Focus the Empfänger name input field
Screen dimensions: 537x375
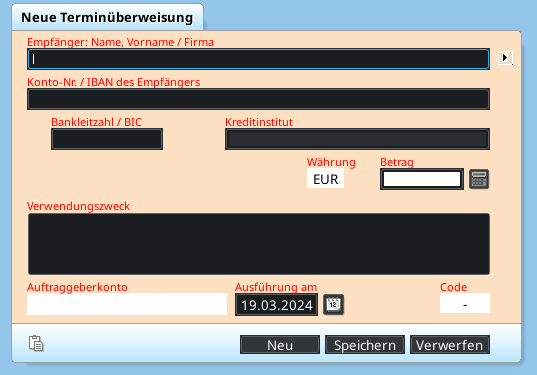click(259, 59)
